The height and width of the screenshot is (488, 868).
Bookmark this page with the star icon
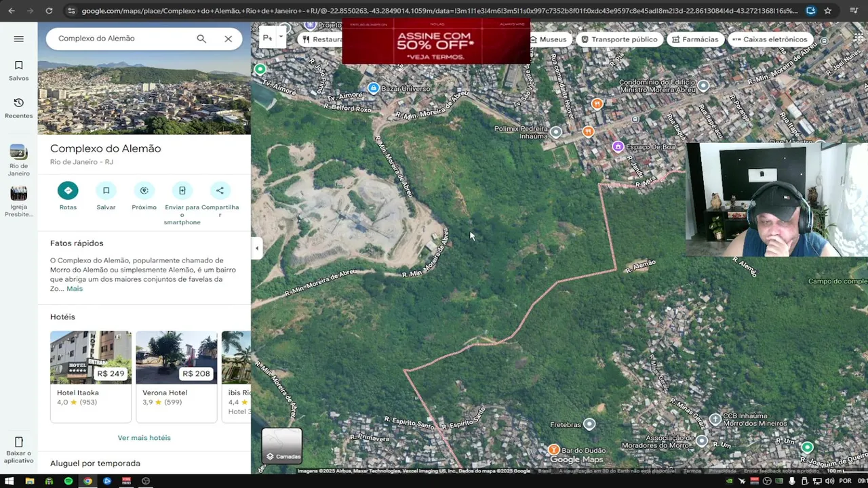(827, 11)
